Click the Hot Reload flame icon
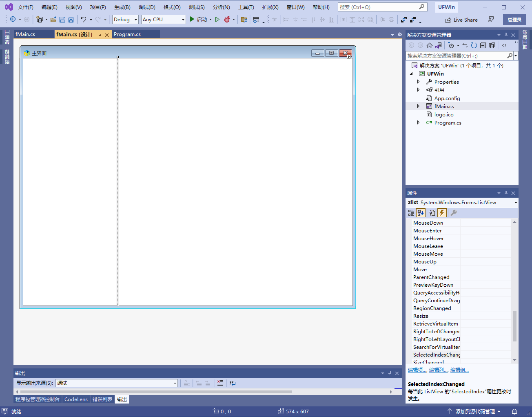 (x=227, y=19)
